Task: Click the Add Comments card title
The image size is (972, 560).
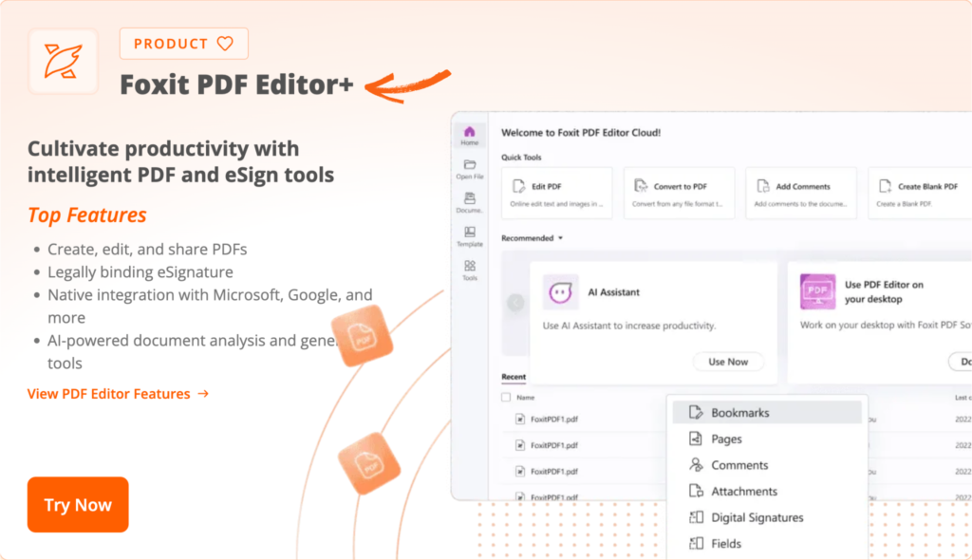Action: [x=803, y=186]
